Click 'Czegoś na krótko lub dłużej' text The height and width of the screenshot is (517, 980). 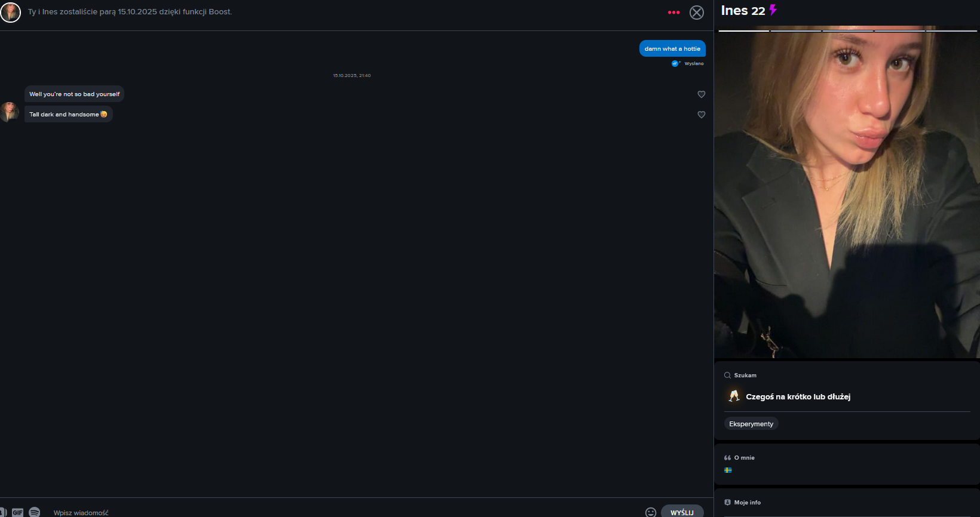(x=798, y=396)
